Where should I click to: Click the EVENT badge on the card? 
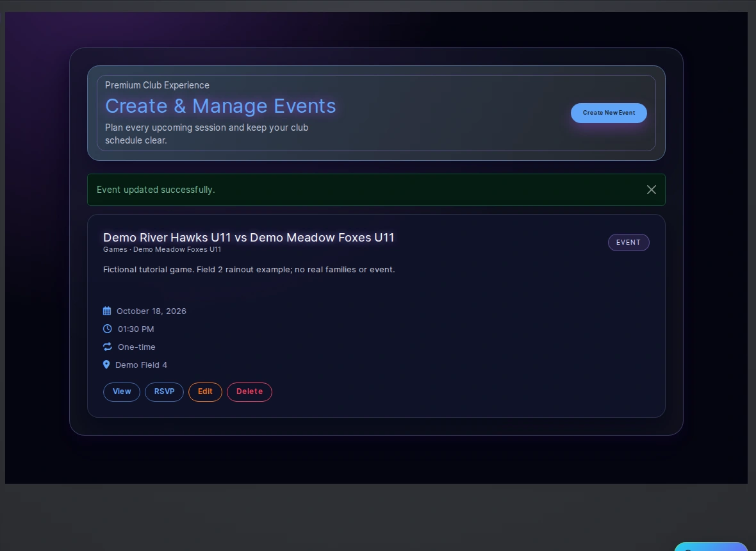click(x=629, y=242)
